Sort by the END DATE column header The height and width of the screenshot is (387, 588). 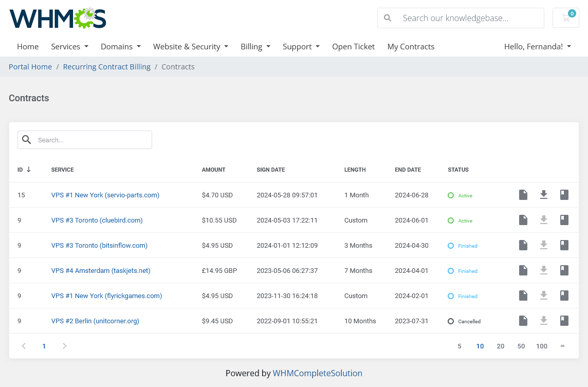(408, 170)
